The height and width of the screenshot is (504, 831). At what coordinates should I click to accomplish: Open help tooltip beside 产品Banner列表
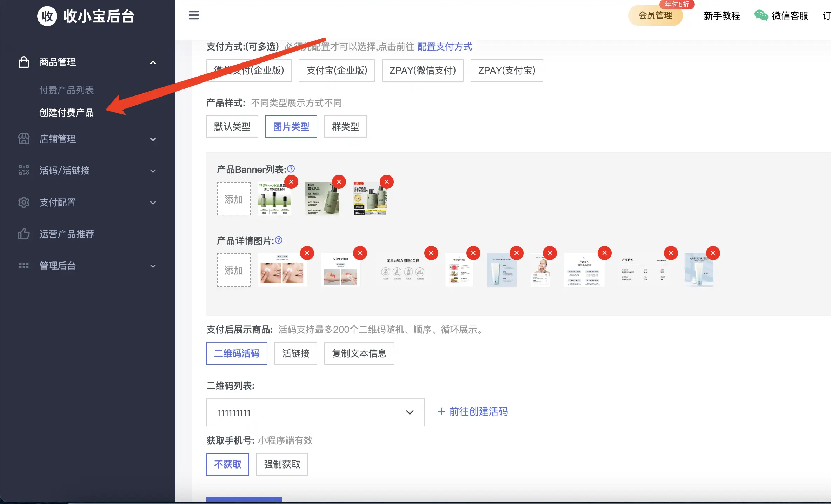(x=291, y=169)
